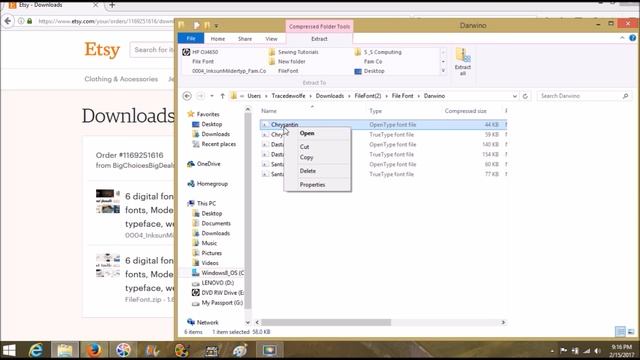640x360 pixels.
Task: Expand the Extract To destinations gallery
Action: [443, 71]
